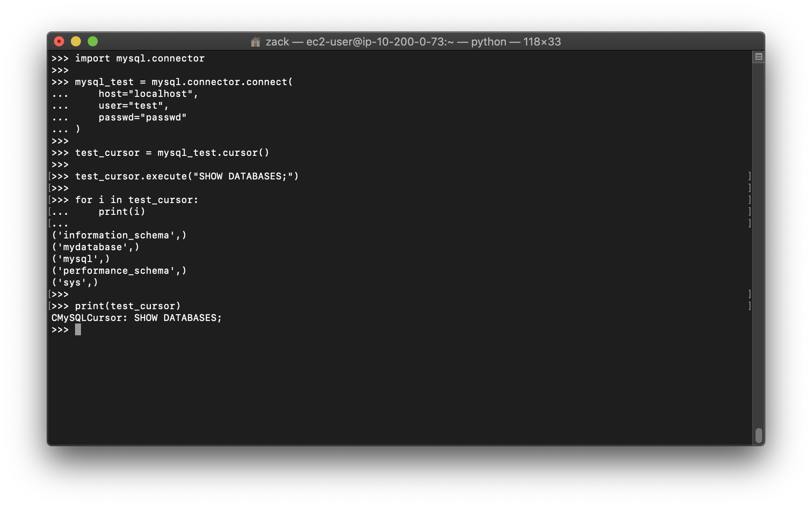This screenshot has height=508, width=812.
Task: Click the ('information_schema',) output row
Action: (x=119, y=235)
